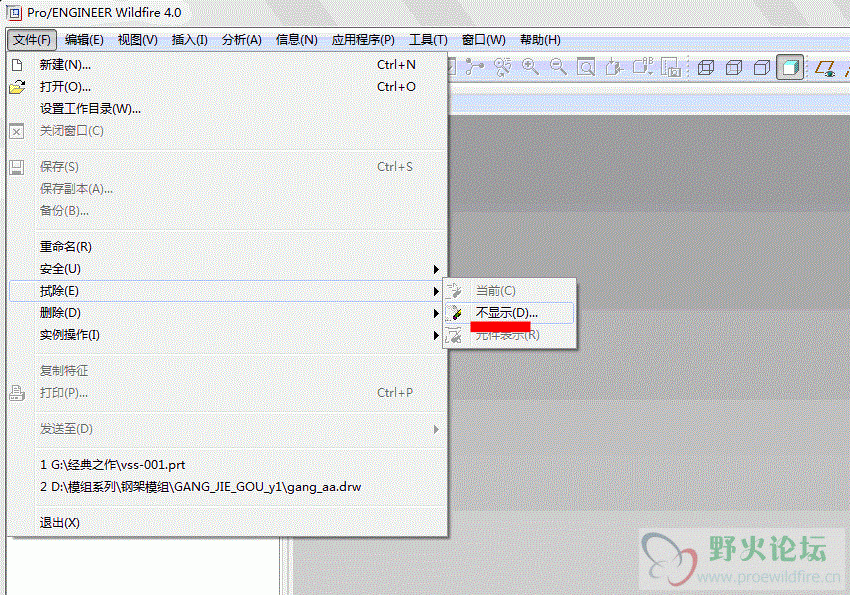Click the icon beside 不显示(D)
This screenshot has width=850, height=595.
click(x=454, y=313)
